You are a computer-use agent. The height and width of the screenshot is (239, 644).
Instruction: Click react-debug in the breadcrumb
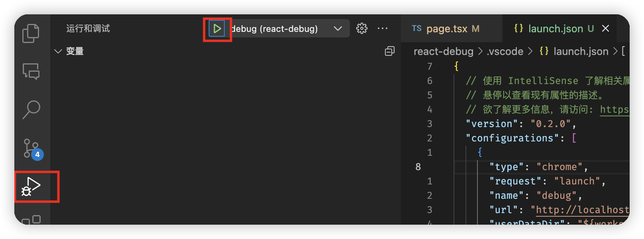443,51
